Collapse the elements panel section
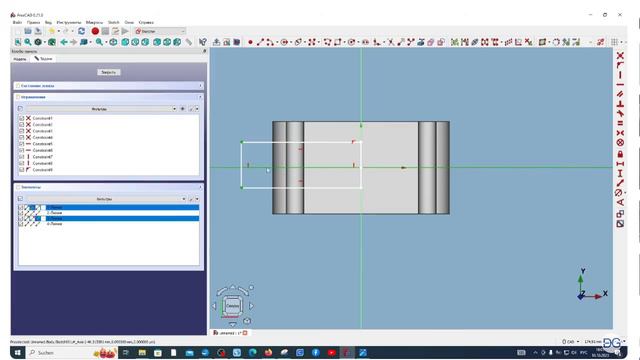This screenshot has height=360, width=640. pyautogui.click(x=200, y=187)
